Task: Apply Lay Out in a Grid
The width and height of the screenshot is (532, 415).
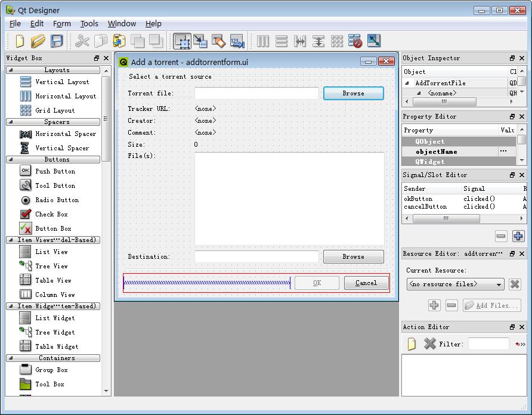Action: 336,41
